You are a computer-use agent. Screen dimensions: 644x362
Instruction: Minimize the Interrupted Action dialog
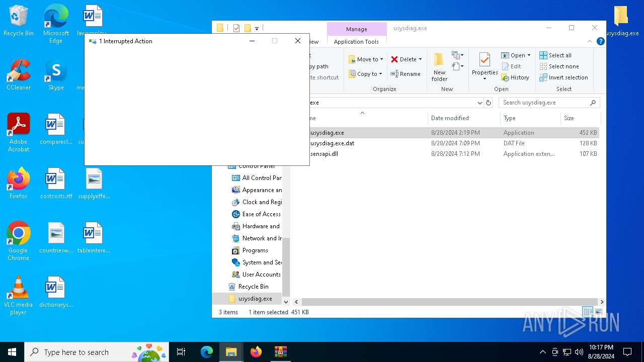(x=253, y=41)
